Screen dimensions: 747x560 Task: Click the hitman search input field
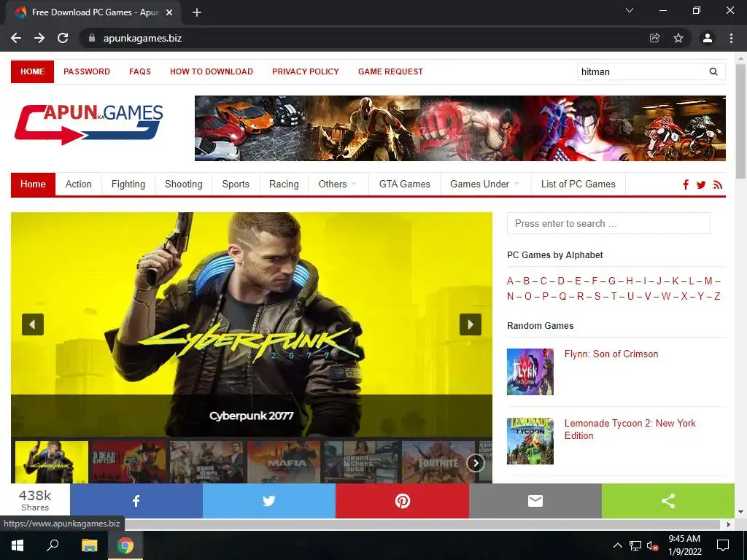642,71
